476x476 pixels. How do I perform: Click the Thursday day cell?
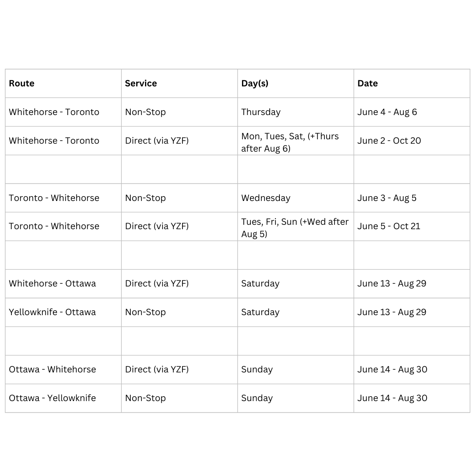click(x=261, y=112)
